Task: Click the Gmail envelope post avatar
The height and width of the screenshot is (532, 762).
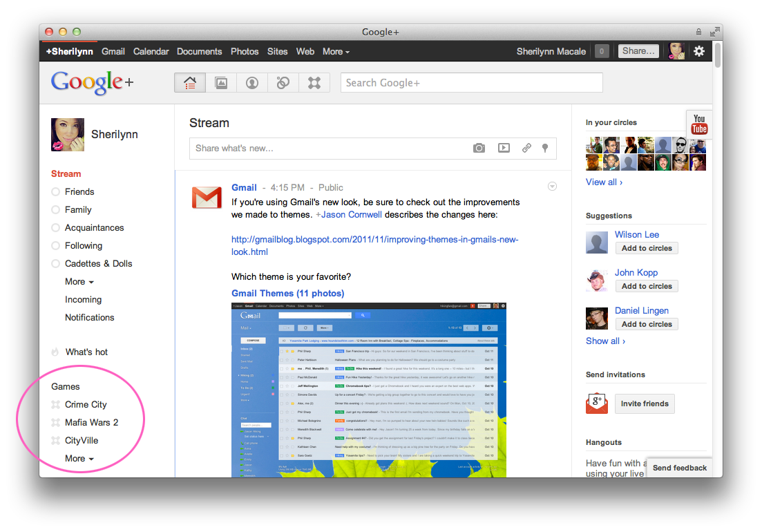Action: 207,197
